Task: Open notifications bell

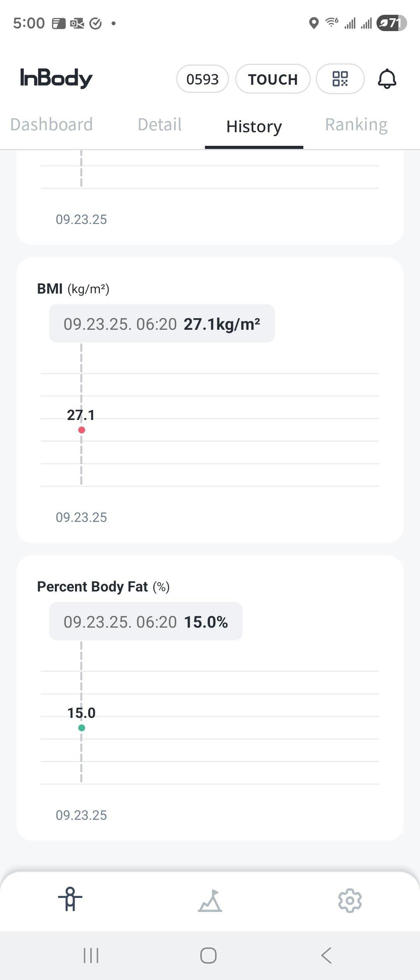Action: (387, 79)
